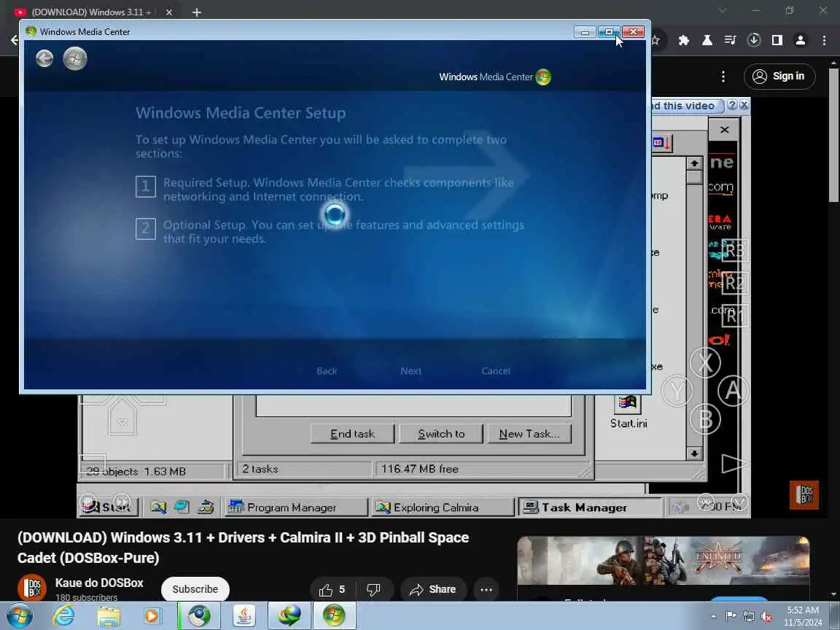Open the media controls playlist icon
Screen dimensions: 840x630
[730, 40]
